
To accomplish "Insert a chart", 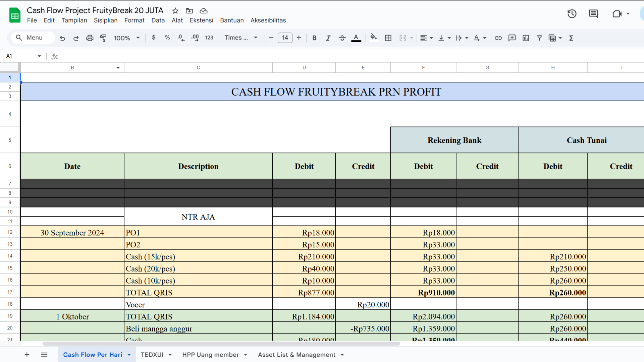I will [x=526, y=38].
